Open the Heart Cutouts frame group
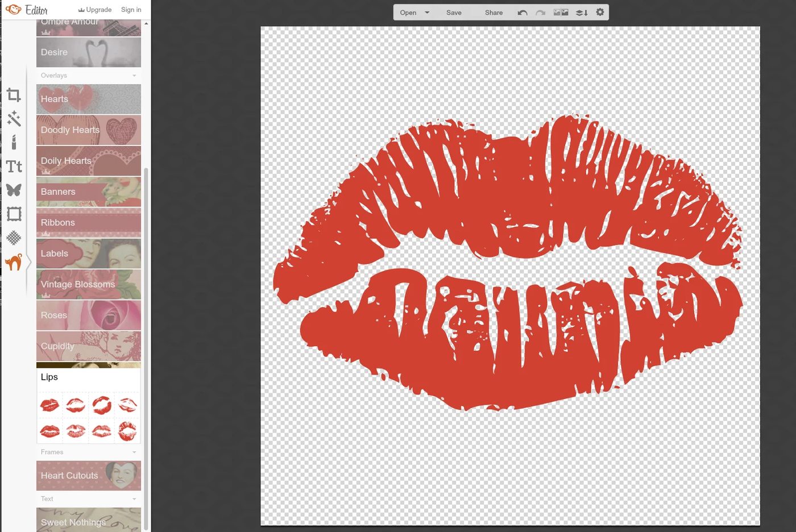The image size is (796, 532). tap(89, 476)
